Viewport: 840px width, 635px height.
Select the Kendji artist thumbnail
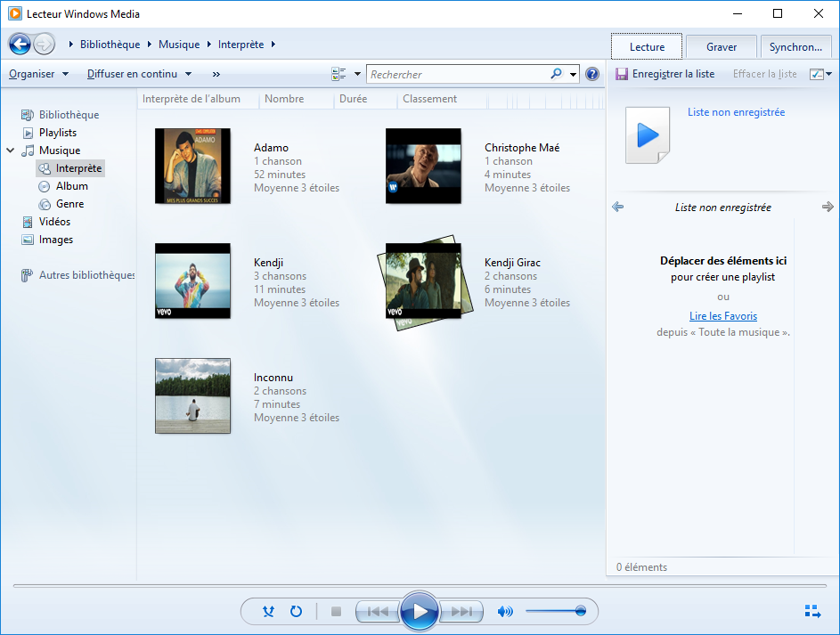193,281
